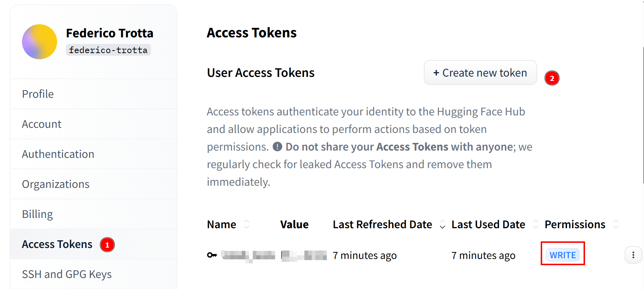Switch to the Billing section

(37, 214)
